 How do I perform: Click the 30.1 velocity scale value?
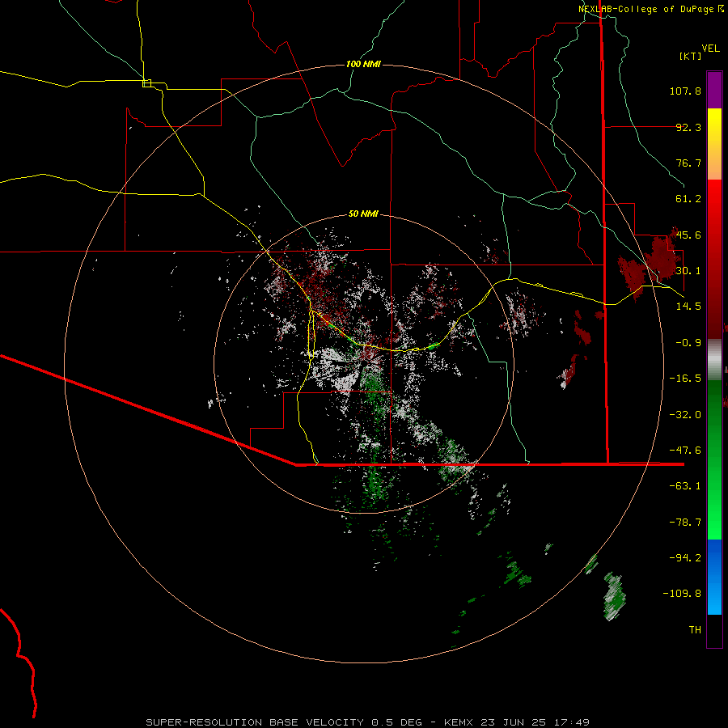[x=688, y=270]
